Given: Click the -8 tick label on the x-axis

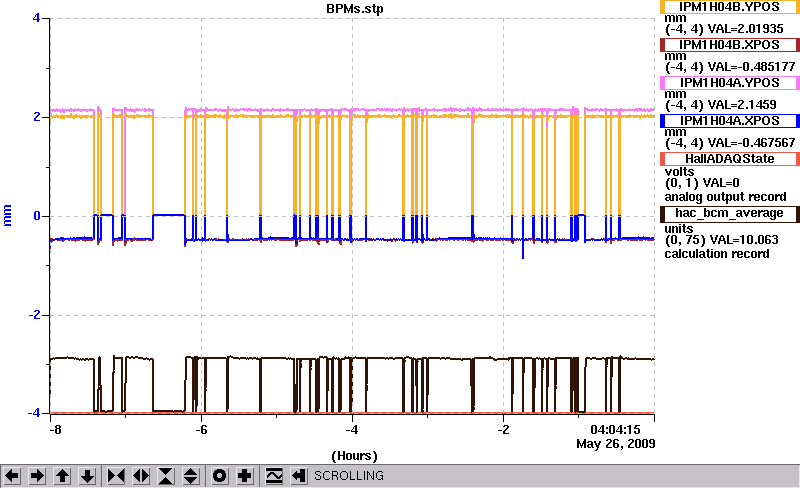Looking at the screenshot, I should 55,430.
